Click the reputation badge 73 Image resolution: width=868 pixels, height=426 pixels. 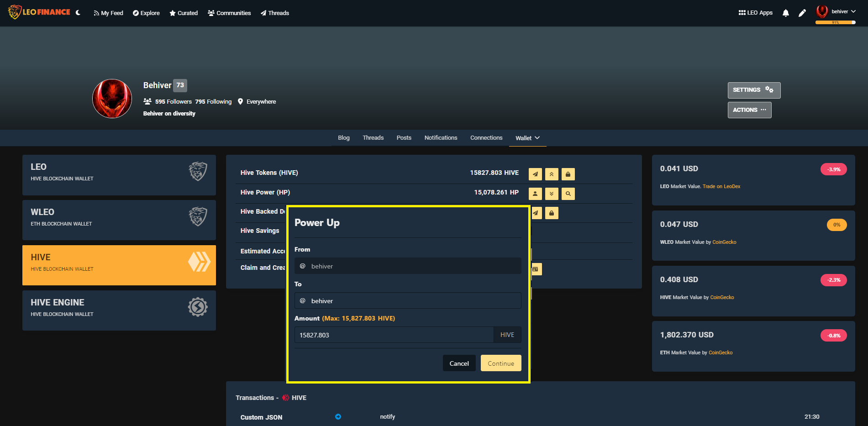[180, 85]
